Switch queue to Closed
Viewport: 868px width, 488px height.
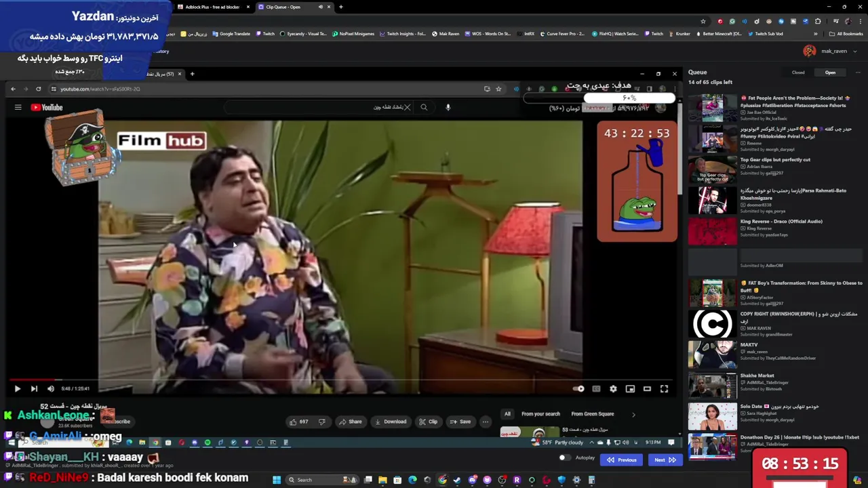tap(798, 73)
